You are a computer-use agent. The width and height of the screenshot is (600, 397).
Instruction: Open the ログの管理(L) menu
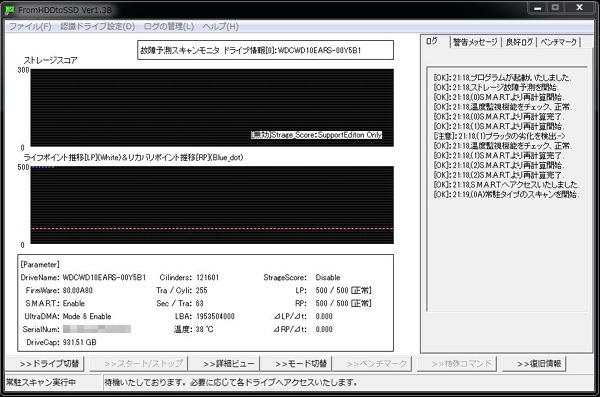point(169,26)
